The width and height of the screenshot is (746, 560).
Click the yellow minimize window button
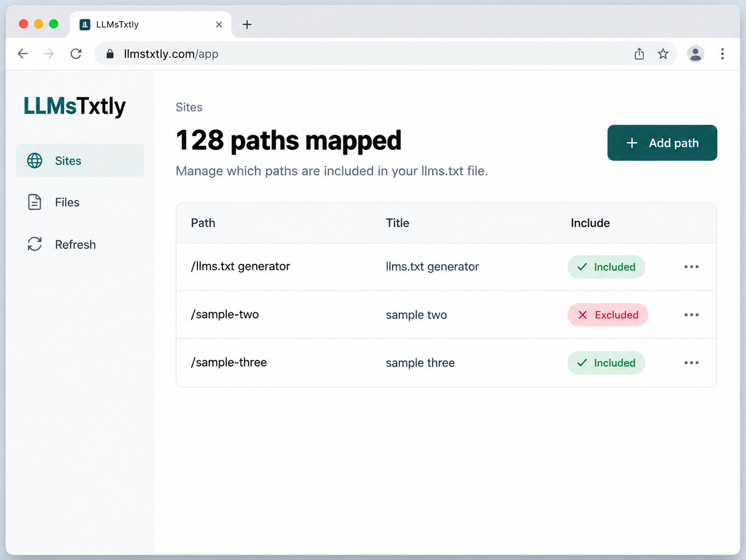tap(39, 24)
